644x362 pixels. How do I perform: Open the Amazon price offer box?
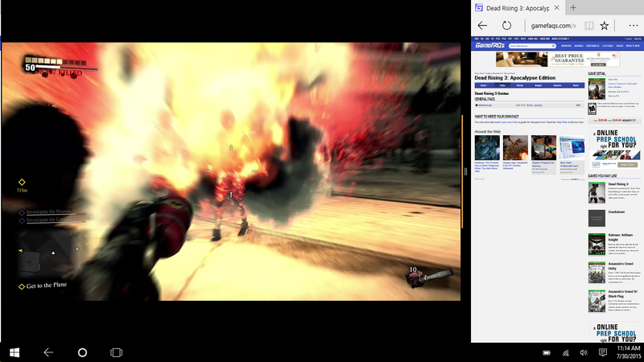pyautogui.click(x=614, y=121)
